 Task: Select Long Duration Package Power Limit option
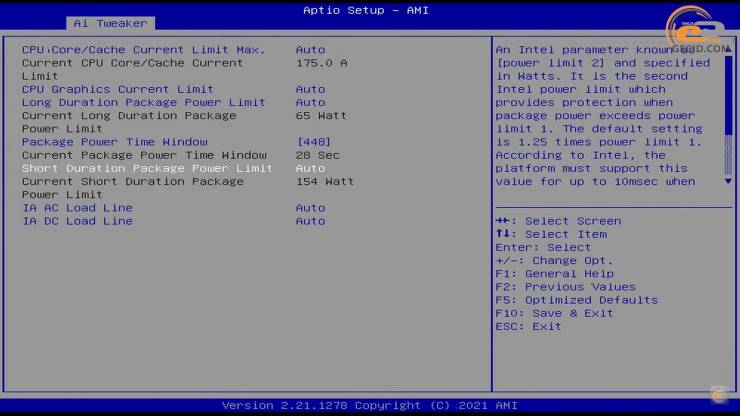[x=143, y=102]
